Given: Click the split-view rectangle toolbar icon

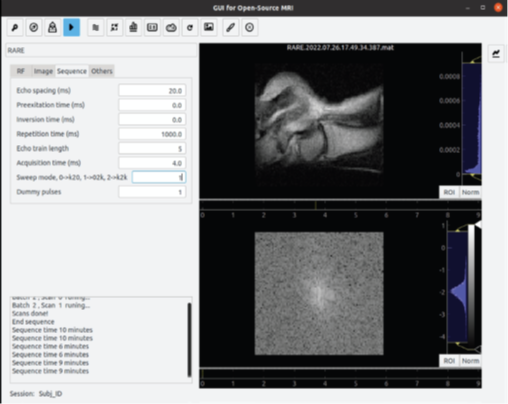Looking at the screenshot, I should pyautogui.click(x=152, y=27).
